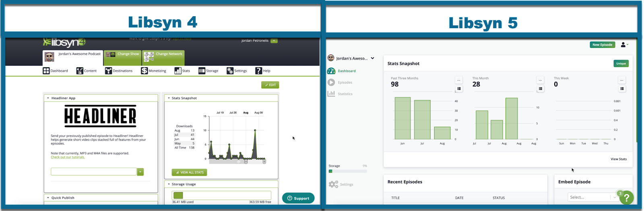Open Statistics in the Libsyn 5 sidebar

[340, 94]
